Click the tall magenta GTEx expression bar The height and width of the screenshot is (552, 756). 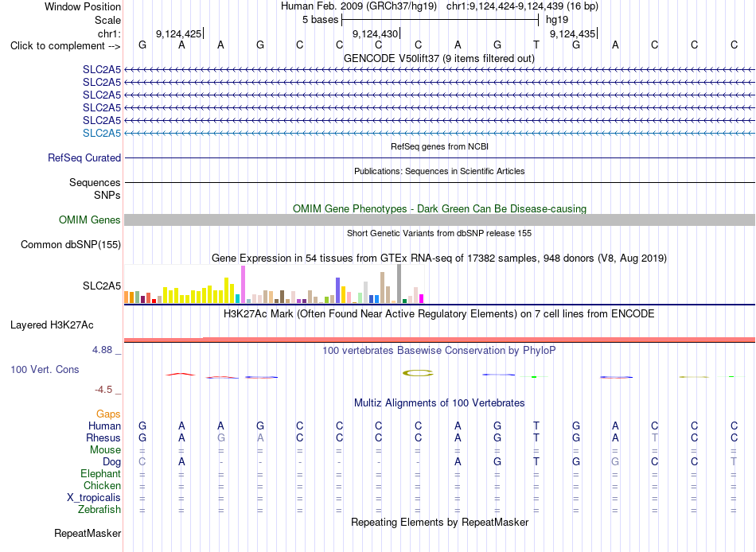(243, 285)
